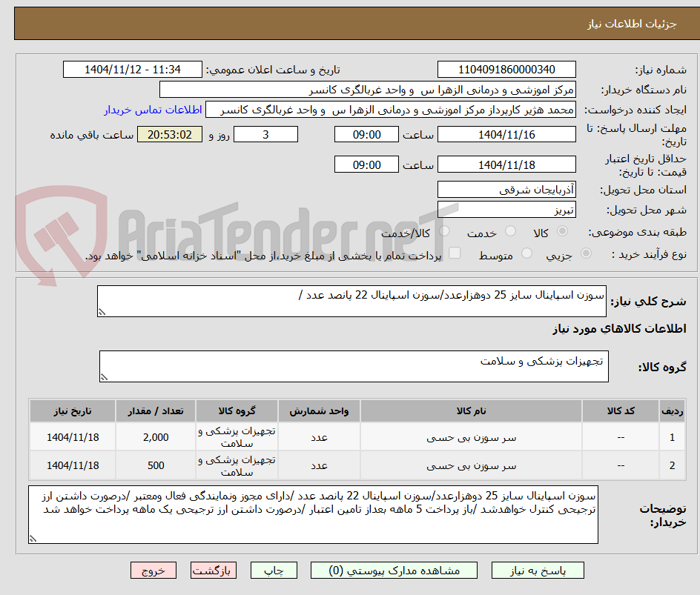This screenshot has width=700, height=595.
Task: Select the متوسط purchase type radio
Action: click(x=526, y=253)
